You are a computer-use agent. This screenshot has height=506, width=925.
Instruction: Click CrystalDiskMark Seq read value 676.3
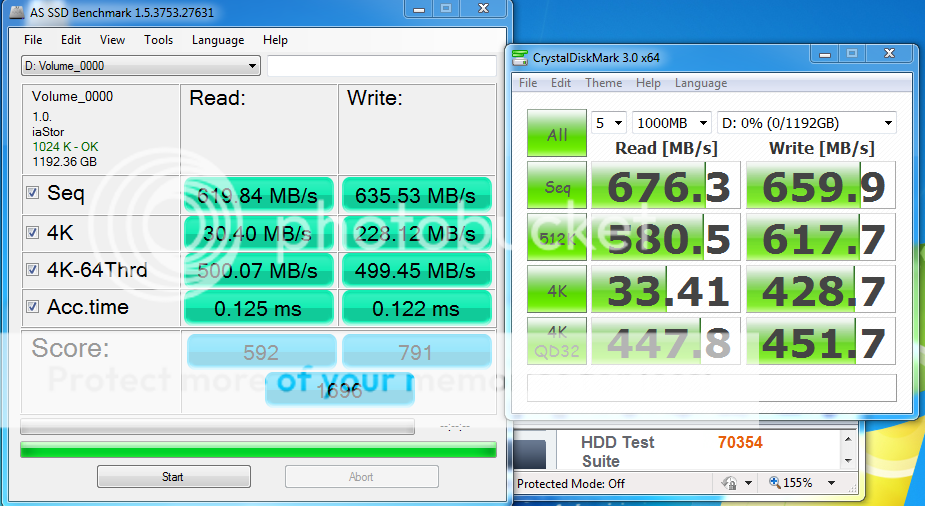666,185
